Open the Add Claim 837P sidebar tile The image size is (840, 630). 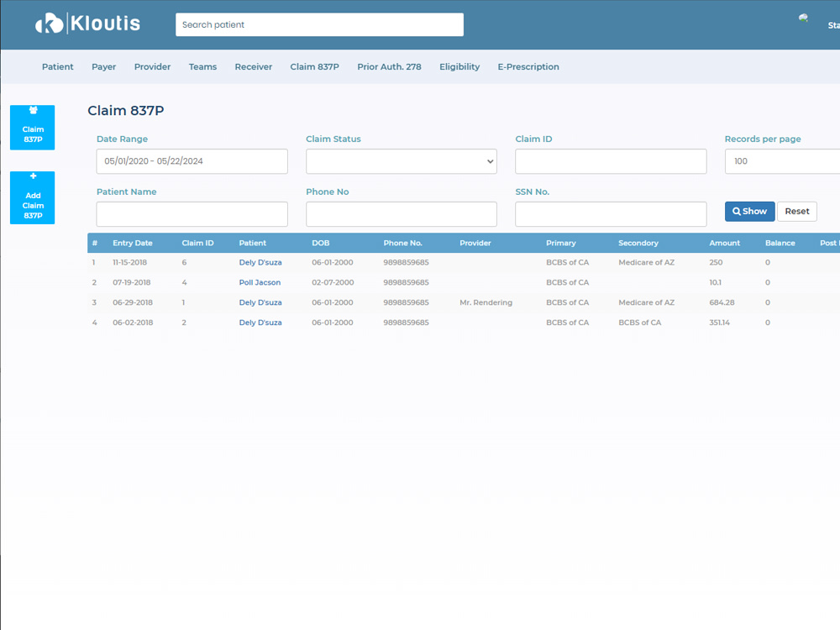[x=32, y=197]
